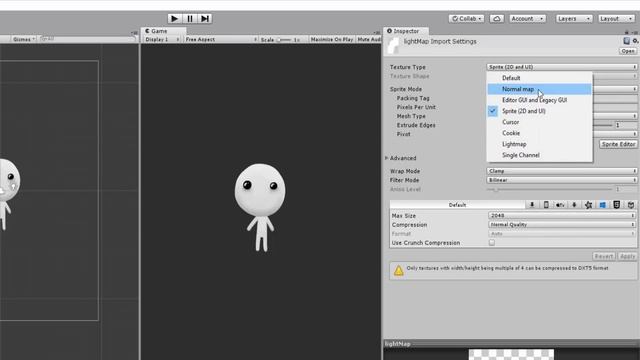Open the Wrap Mode Clamp dropdown
The height and width of the screenshot is (360, 640).
[x=562, y=171]
